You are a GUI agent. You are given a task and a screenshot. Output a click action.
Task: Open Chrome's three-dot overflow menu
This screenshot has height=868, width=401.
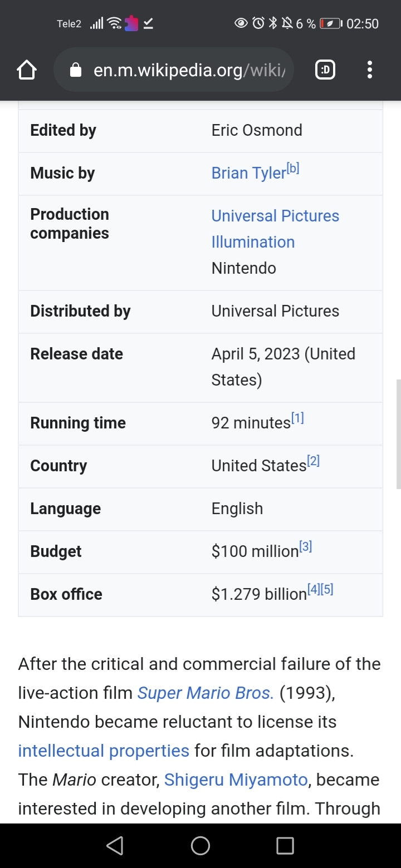click(369, 70)
